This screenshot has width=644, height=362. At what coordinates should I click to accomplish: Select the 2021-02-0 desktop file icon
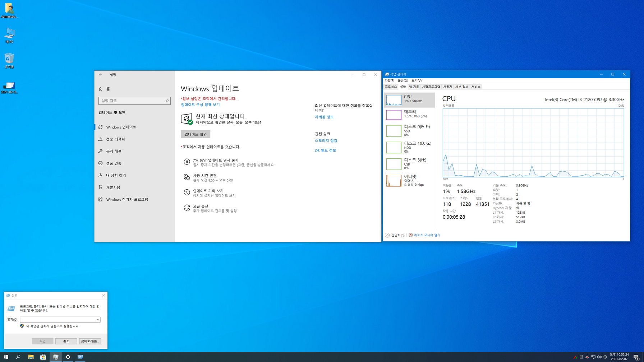tap(9, 87)
